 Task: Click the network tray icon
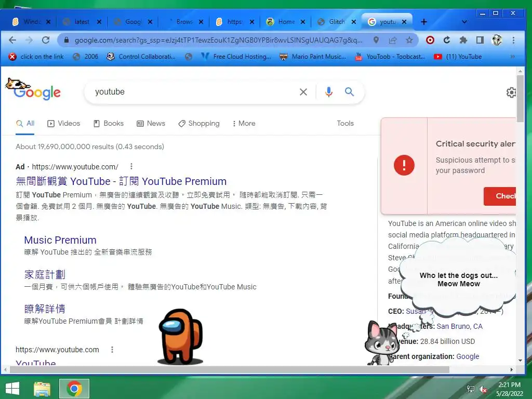[470, 389]
